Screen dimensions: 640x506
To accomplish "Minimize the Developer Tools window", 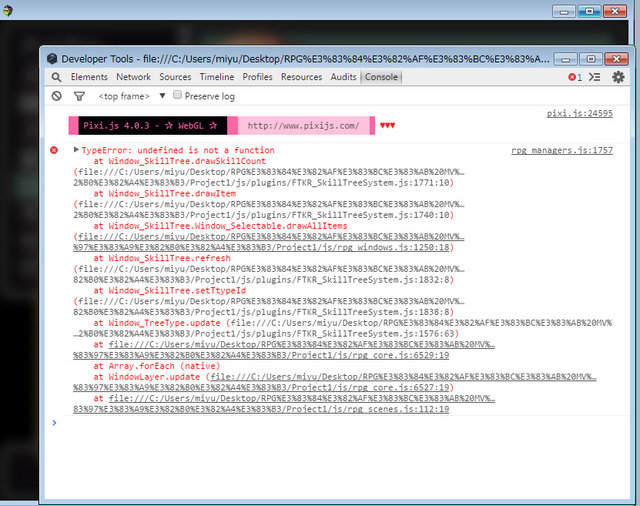I will click(565, 59).
